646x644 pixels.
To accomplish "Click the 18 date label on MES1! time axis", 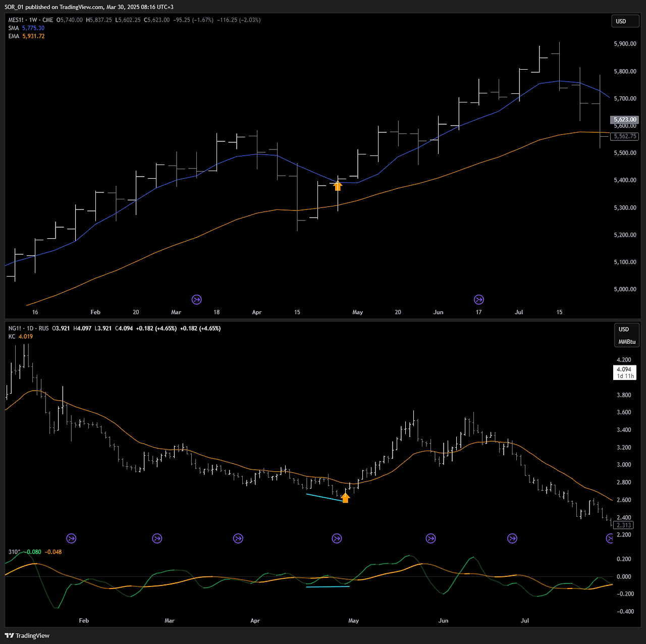I will [217, 312].
